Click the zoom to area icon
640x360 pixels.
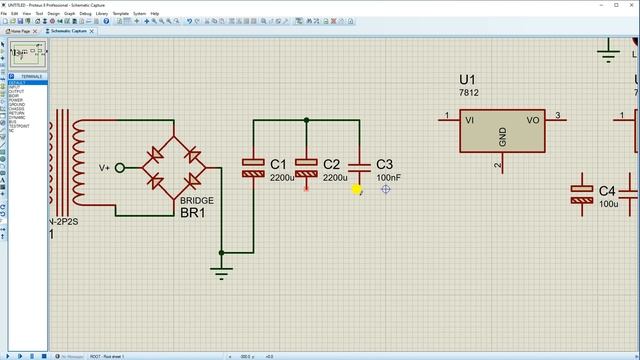tap(176, 21)
